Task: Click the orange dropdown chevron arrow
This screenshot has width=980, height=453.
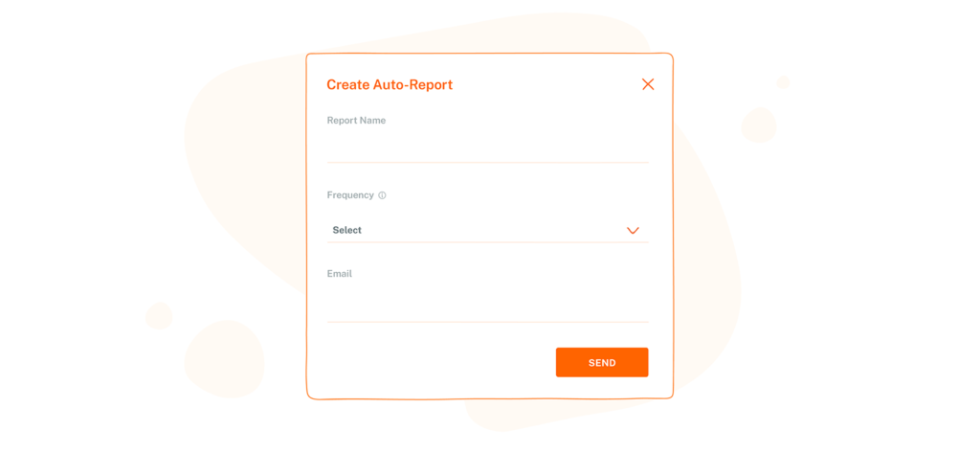Action: tap(633, 230)
